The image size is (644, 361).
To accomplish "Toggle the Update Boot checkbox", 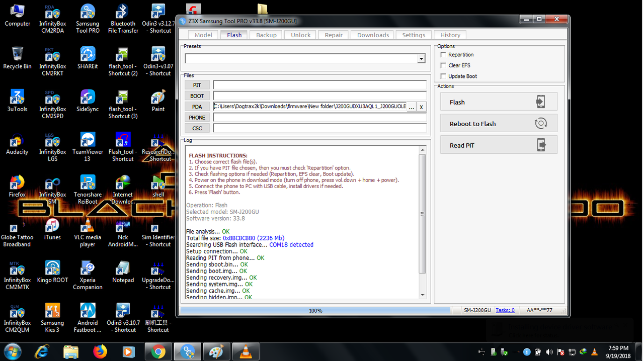I will pos(443,76).
